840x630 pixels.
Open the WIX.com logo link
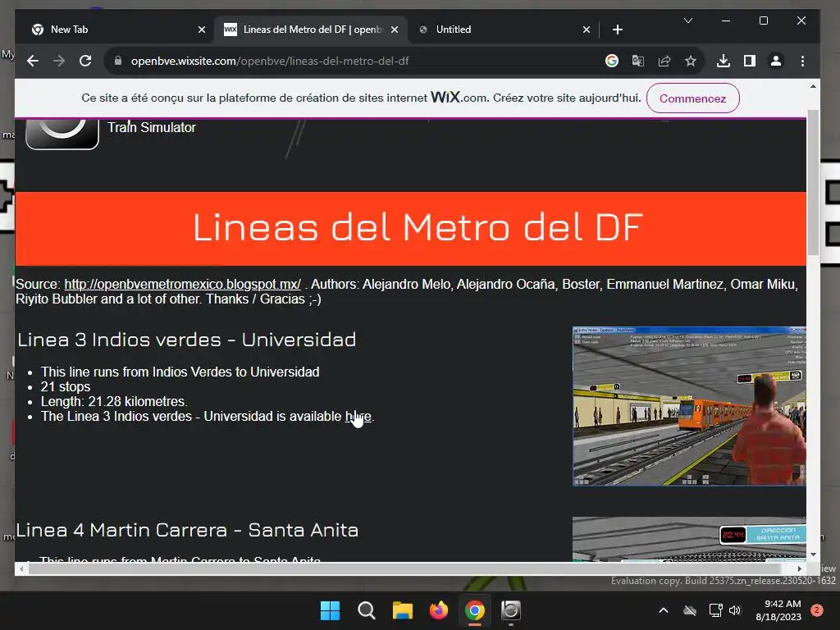pyautogui.click(x=459, y=98)
